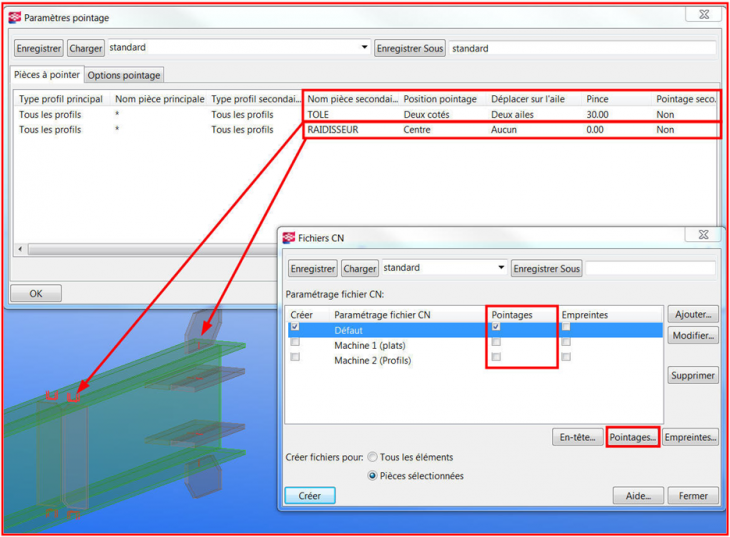This screenshot has height=537, width=730.
Task: Toggle Pointages checkbox for Machine 1 (plats)
Action: click(496, 342)
